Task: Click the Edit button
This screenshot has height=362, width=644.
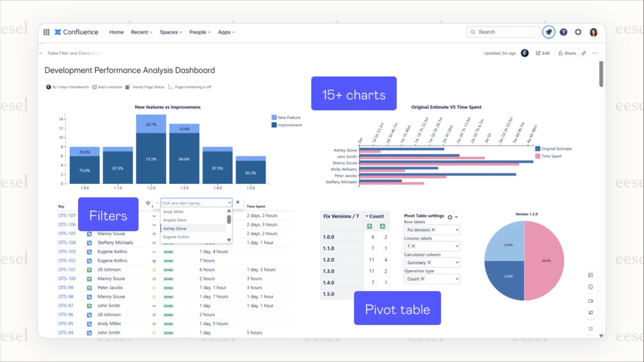Action: pos(542,53)
